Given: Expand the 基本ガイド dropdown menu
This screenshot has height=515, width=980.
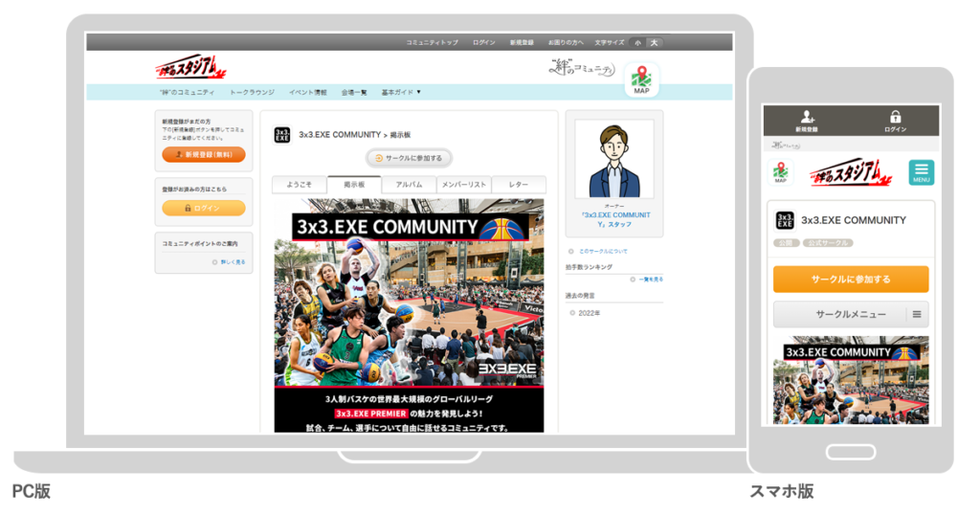Looking at the screenshot, I should (x=401, y=92).
